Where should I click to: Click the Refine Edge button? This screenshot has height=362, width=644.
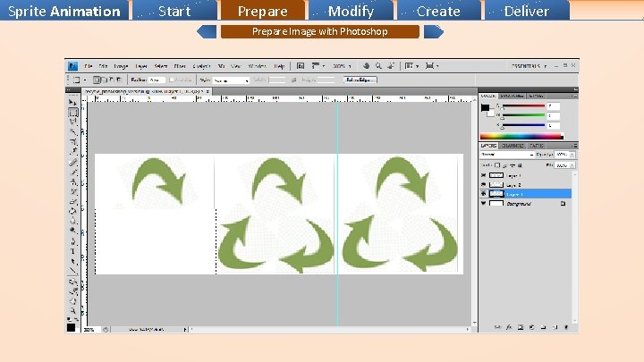[x=360, y=80]
